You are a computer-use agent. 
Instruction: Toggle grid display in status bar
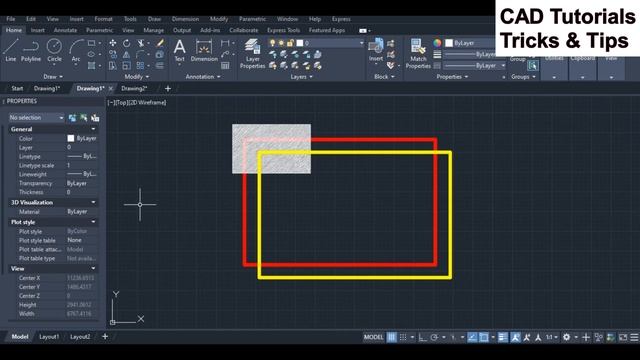point(391,337)
